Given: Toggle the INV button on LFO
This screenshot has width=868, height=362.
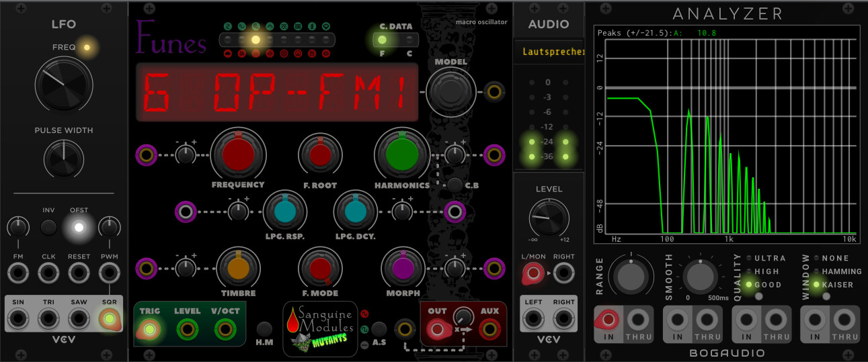Looking at the screenshot, I should 48,227.
